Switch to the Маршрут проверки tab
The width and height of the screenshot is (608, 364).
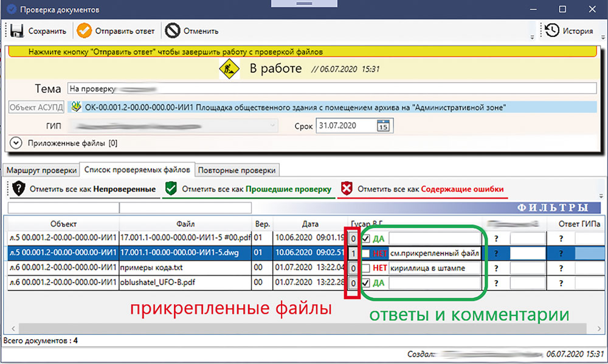pos(42,170)
